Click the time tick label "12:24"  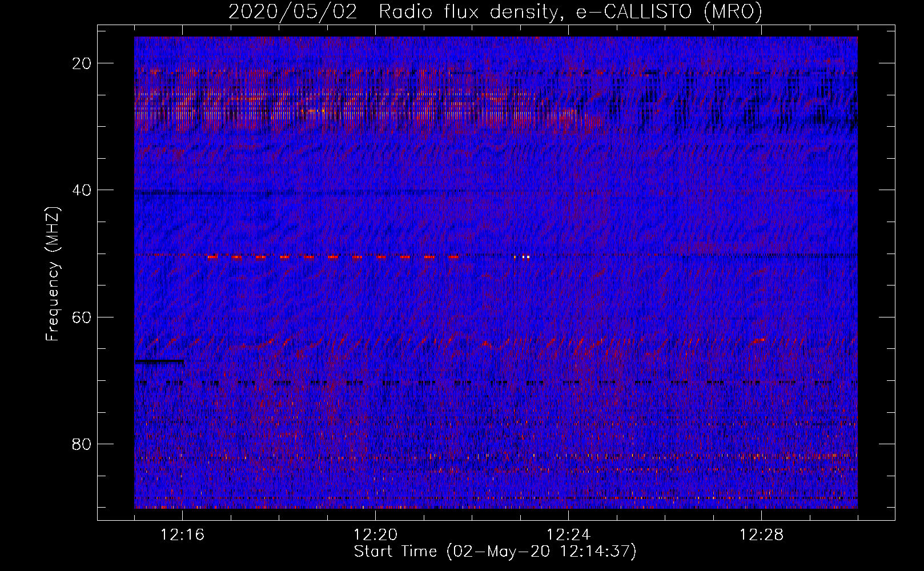pos(569,534)
